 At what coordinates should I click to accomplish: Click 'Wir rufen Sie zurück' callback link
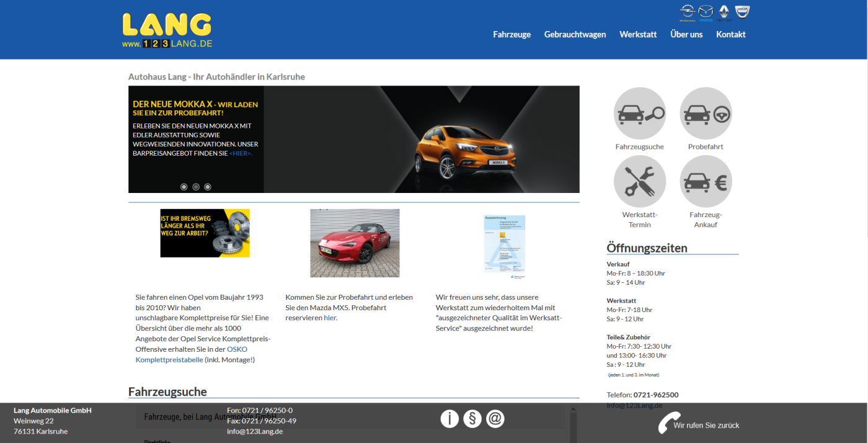tap(706, 426)
